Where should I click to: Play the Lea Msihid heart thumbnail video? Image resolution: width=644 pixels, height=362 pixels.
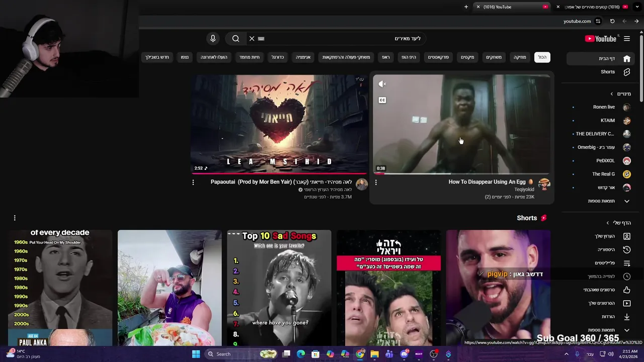[279, 124]
